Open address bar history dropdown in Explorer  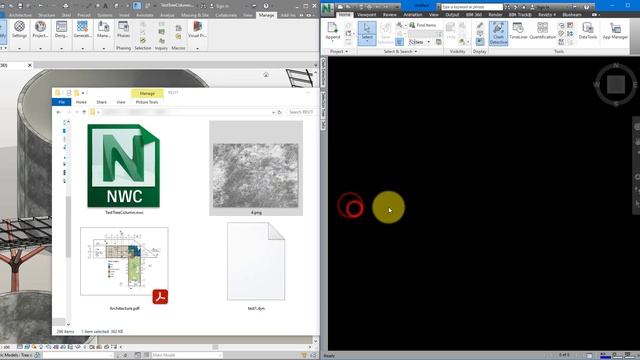click(x=273, y=112)
